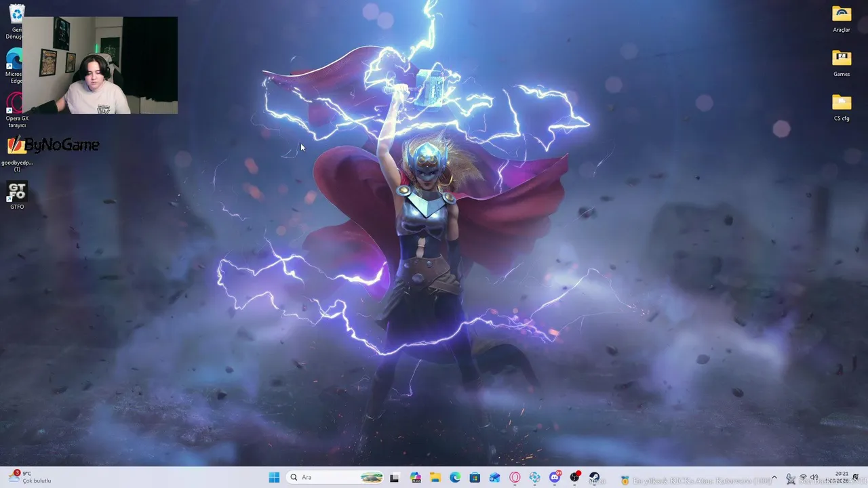Open the Outlook mail app in taskbar
Image resolution: width=868 pixels, height=488 pixels.
[x=495, y=477]
